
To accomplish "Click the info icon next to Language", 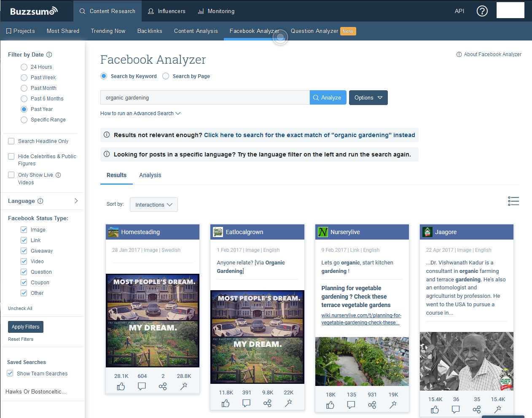I will pos(40,201).
